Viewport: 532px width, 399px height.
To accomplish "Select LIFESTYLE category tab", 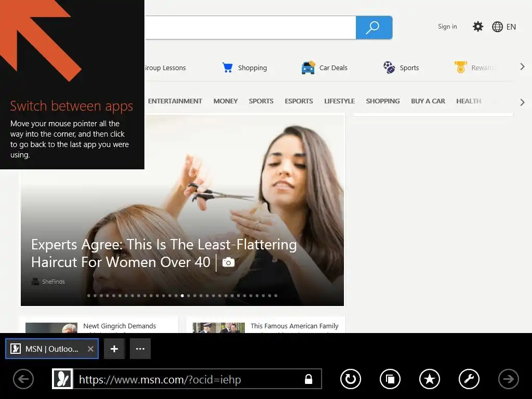I will [x=339, y=101].
